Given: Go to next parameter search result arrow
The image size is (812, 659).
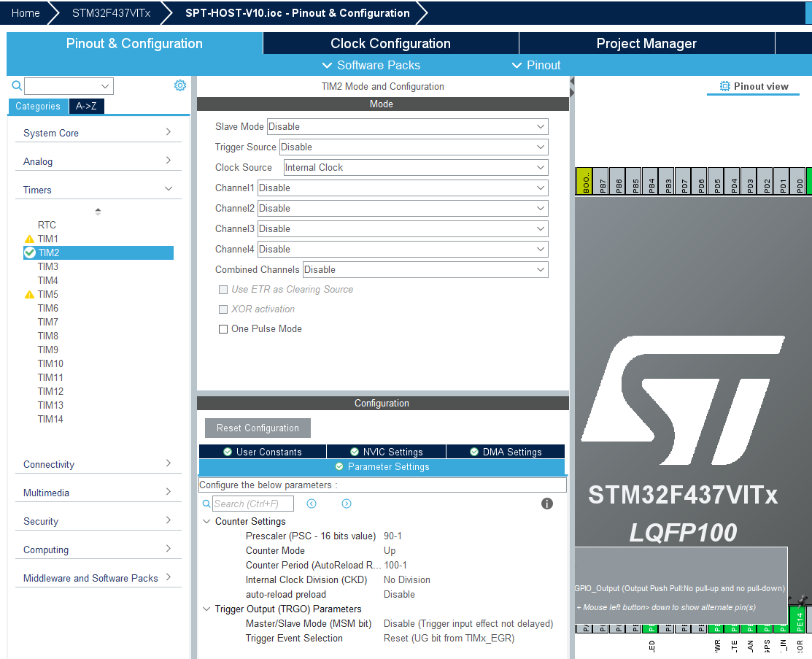Looking at the screenshot, I should click(x=347, y=504).
